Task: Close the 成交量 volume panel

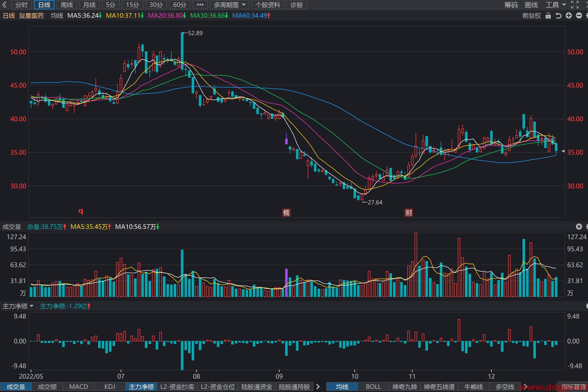Action: tap(579, 227)
